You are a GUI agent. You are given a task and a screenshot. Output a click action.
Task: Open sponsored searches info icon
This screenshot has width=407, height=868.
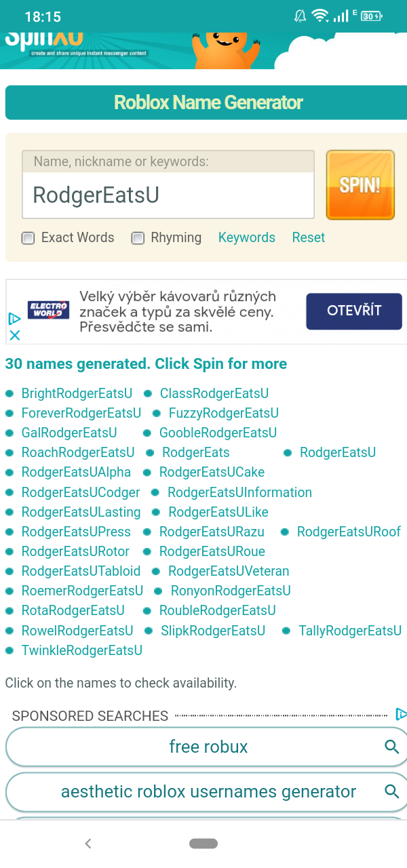click(401, 714)
